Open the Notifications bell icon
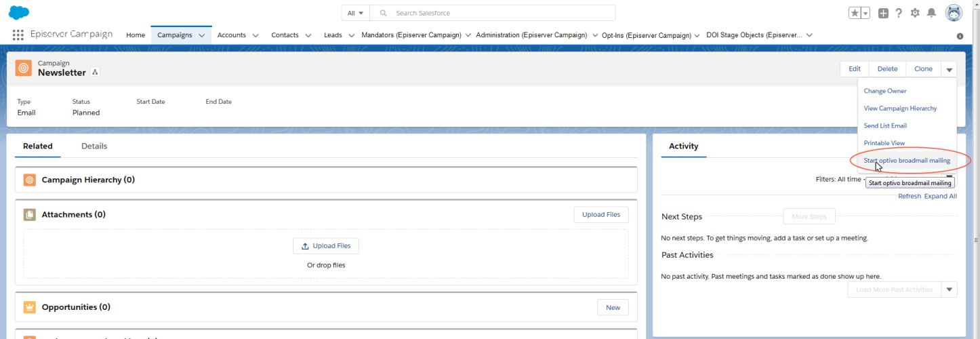 pos(932,13)
